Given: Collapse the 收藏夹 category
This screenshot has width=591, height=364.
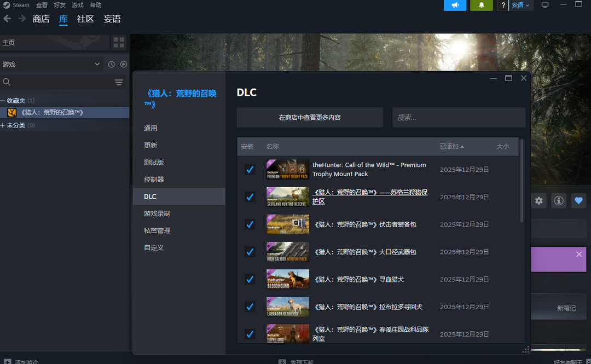Looking at the screenshot, I should pyautogui.click(x=3, y=101).
